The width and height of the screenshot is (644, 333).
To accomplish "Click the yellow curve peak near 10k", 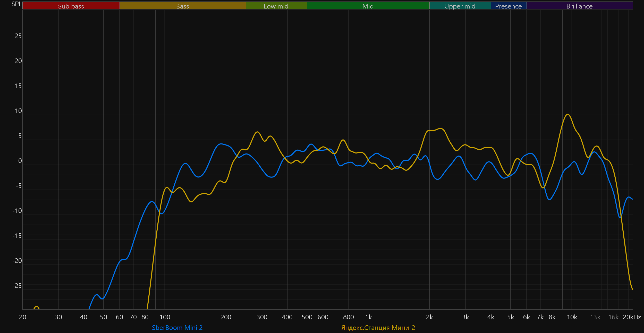I will pyautogui.click(x=567, y=114).
